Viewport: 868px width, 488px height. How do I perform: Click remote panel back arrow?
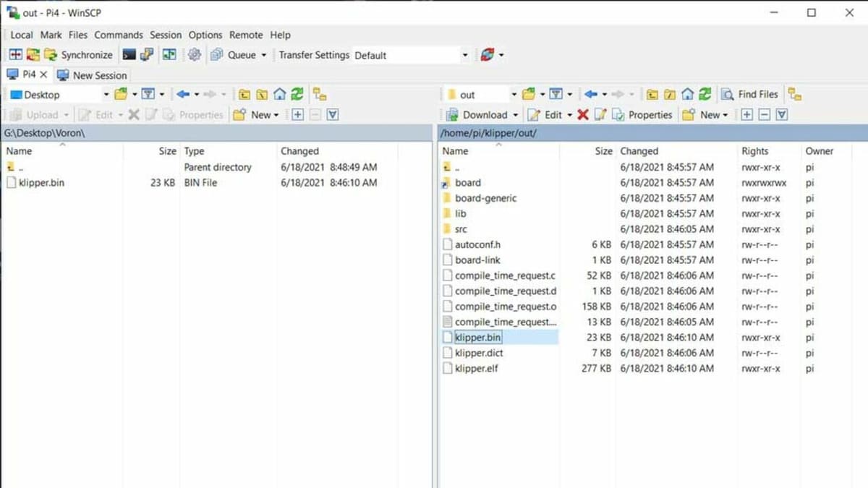click(x=591, y=94)
